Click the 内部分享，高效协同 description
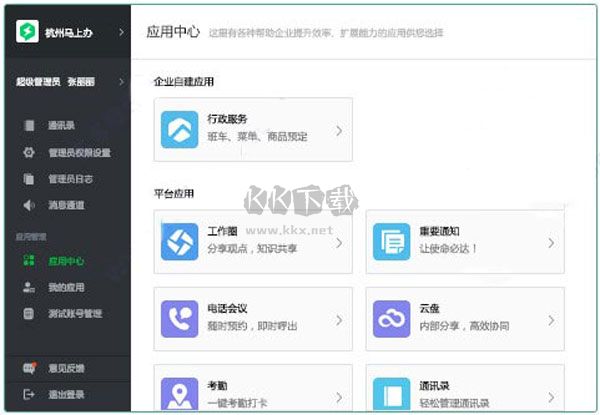Viewport: 600px width, 415px height. [464, 326]
